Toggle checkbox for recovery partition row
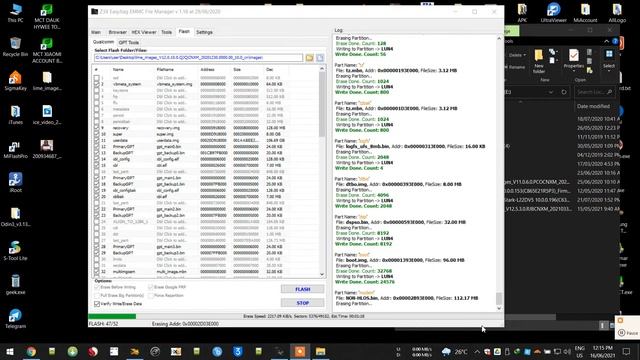The height and width of the screenshot is (360, 640). tap(97, 128)
